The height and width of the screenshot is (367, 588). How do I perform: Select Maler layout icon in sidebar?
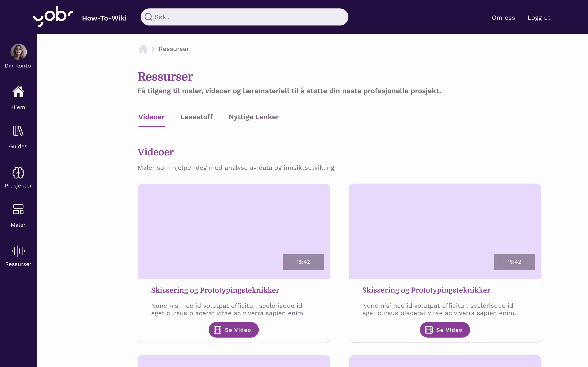click(18, 209)
